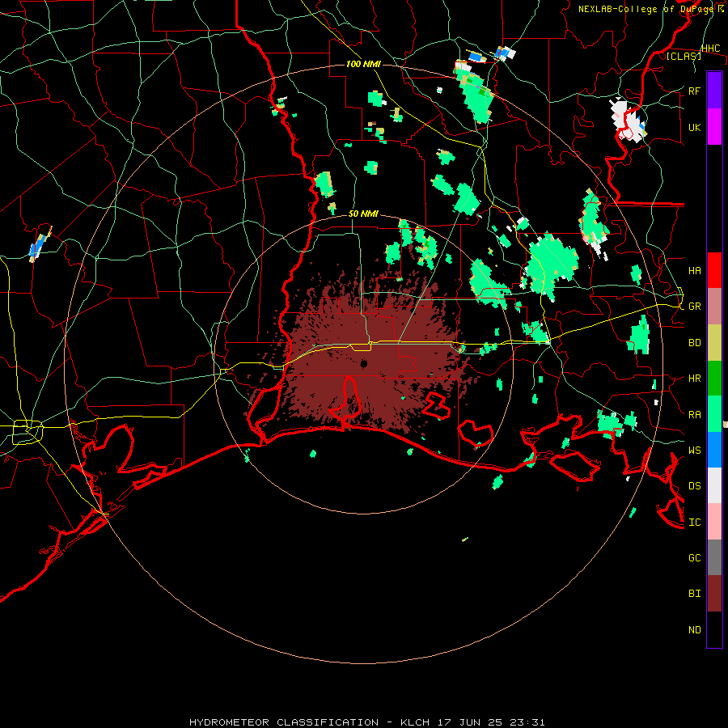Click the HYDROMETEOR CLASSIFICATION title text
The image size is (728, 728).
click(x=284, y=722)
